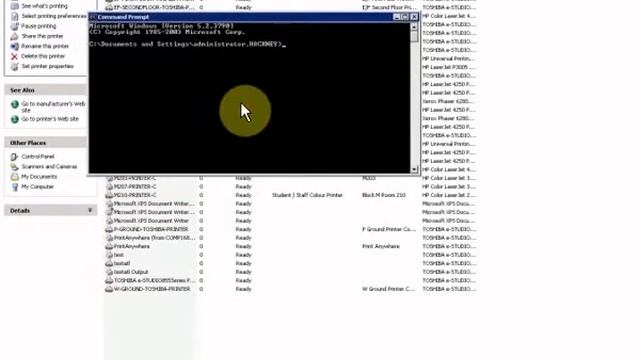Click the 0 documents cell for testall Output
640x360 pixels.
point(201,272)
